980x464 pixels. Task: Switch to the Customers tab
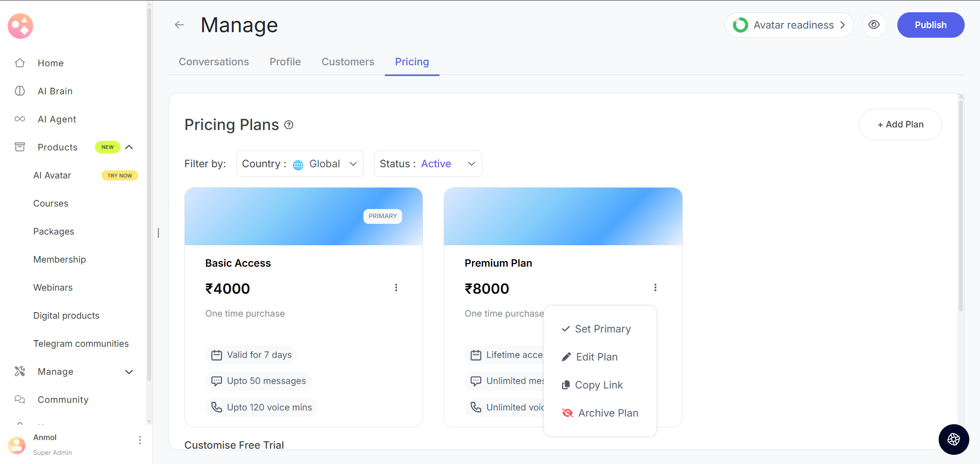[348, 62]
